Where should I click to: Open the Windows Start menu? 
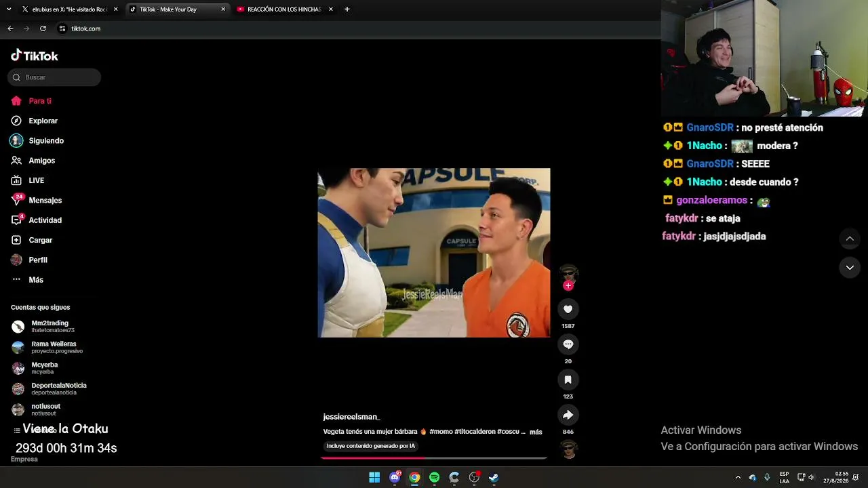coord(374,477)
